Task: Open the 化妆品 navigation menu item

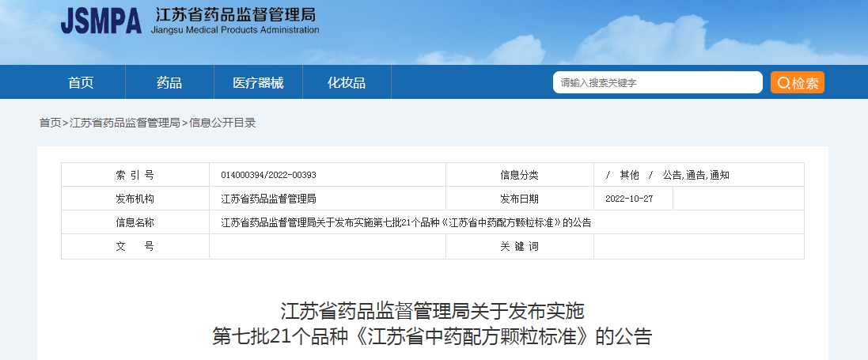Action: click(347, 82)
